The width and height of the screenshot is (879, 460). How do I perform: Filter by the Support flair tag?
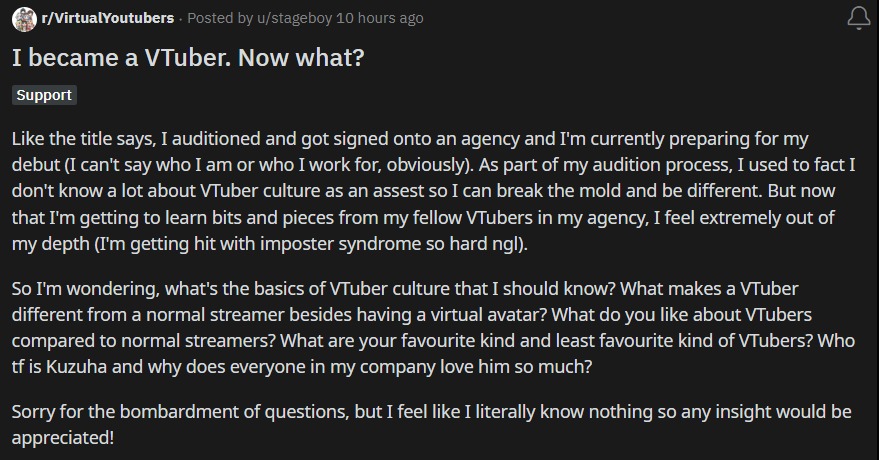(x=44, y=95)
